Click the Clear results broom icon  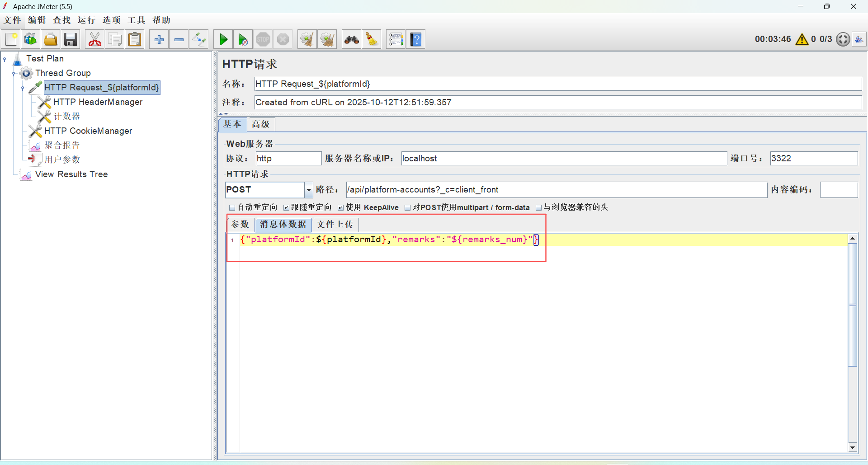point(307,39)
